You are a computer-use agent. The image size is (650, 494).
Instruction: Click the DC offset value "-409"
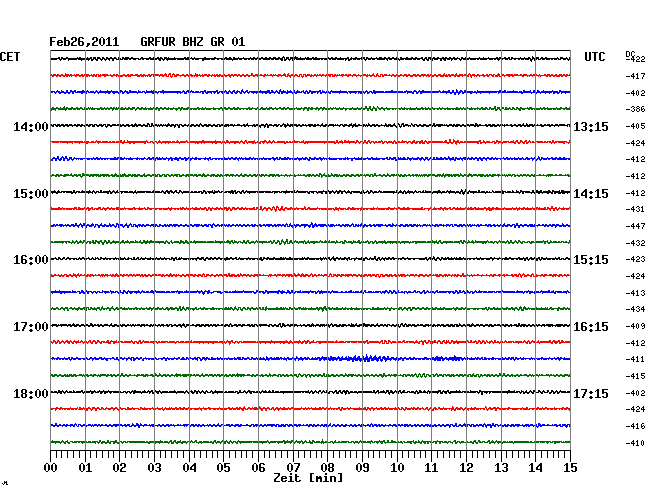point(635,326)
